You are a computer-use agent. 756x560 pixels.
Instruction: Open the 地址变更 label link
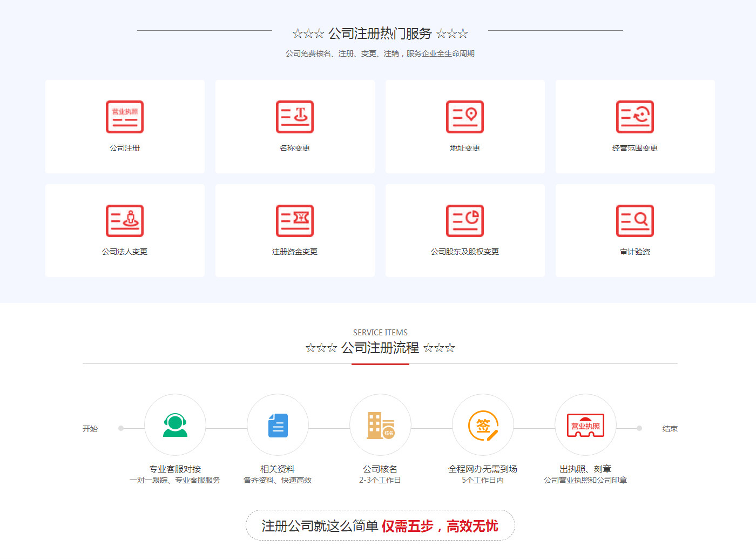point(465,148)
